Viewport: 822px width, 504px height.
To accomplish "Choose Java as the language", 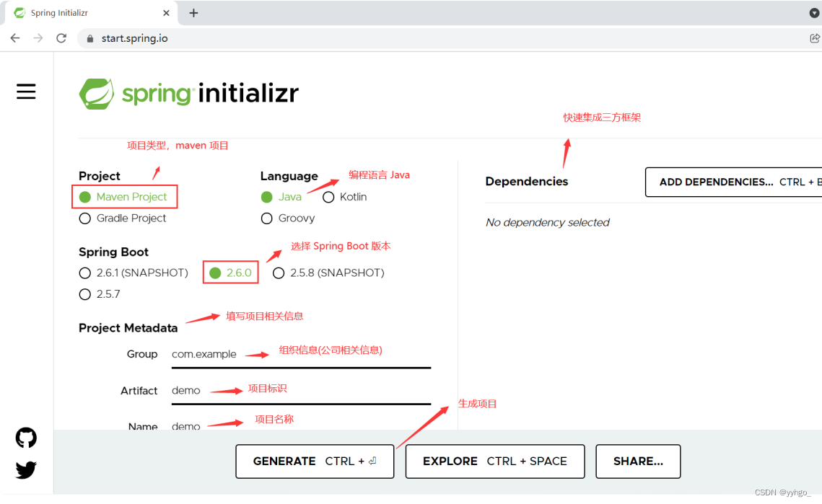I will [x=281, y=197].
